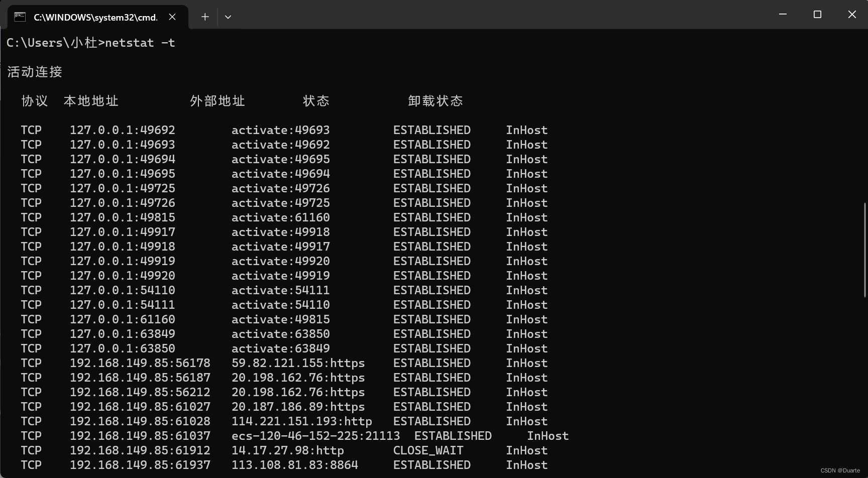Click the CLOSE_WAIT state text
Viewport: 868px width, 478px height.
(x=428, y=451)
